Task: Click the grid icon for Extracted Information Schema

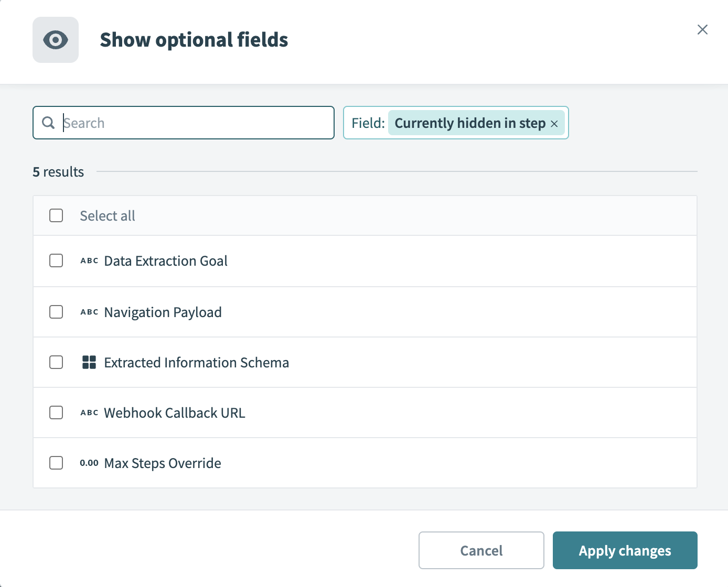Action: tap(89, 362)
